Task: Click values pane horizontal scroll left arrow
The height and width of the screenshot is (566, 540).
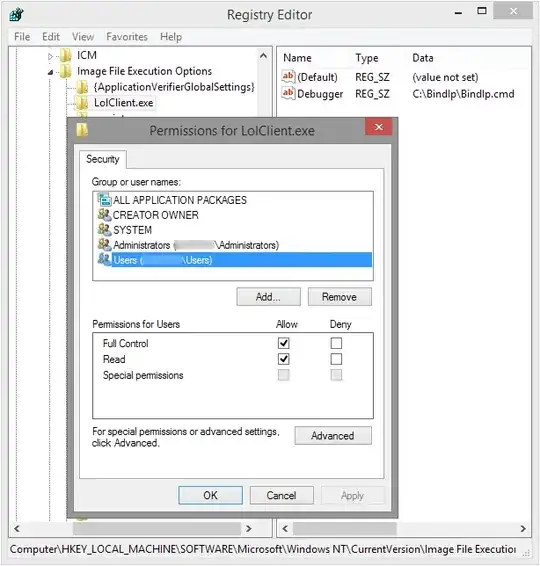Action: (x=285, y=529)
